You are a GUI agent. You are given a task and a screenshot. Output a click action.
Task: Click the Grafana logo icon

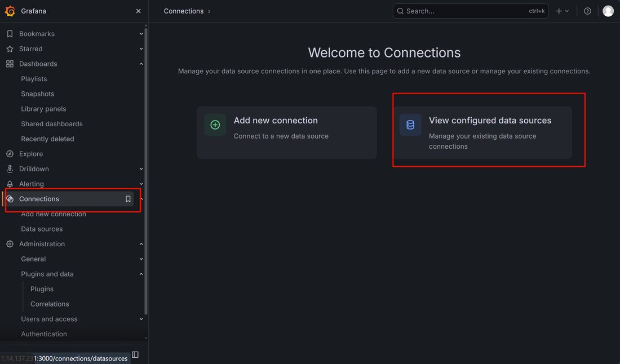click(x=10, y=11)
